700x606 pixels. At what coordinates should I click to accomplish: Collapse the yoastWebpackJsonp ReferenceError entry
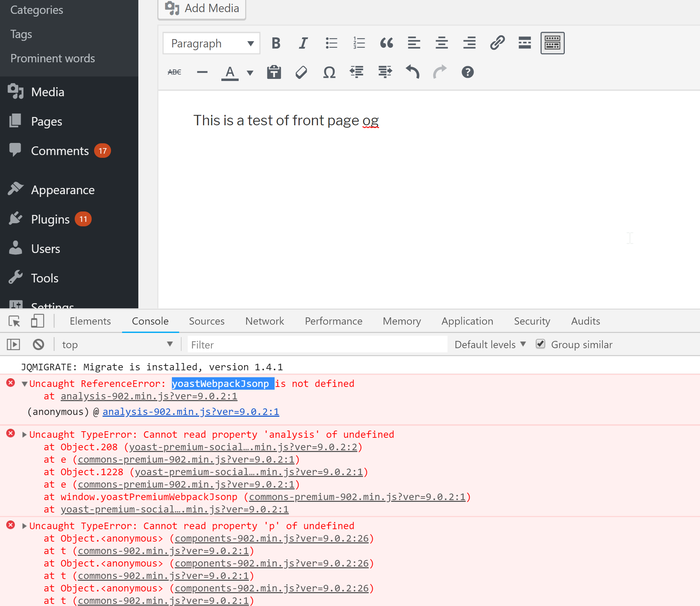tap(25, 384)
